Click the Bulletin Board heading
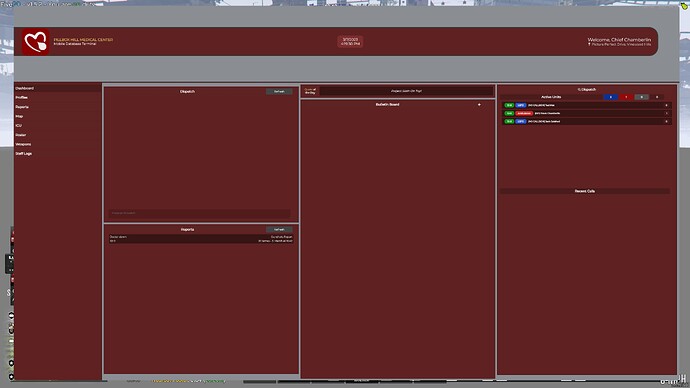This screenshot has height=388, width=690. [388, 105]
